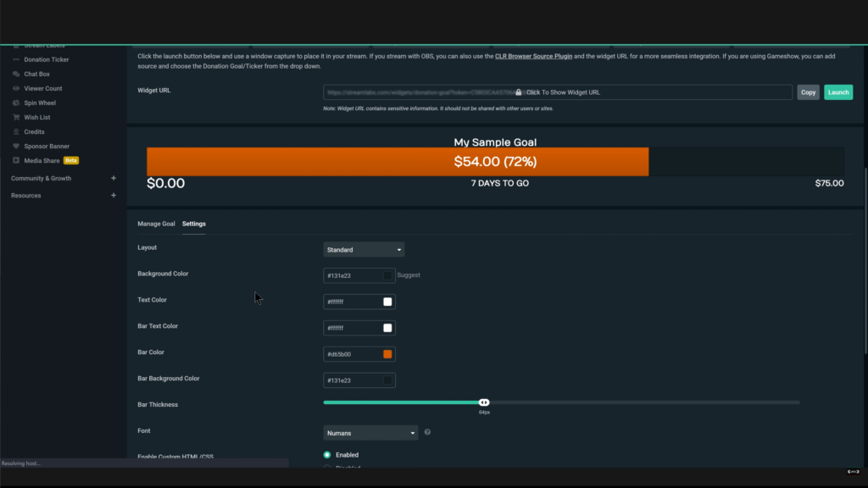Screen dimensions: 868x488
Task: Open Bar Background Color swatch
Action: click(x=387, y=380)
